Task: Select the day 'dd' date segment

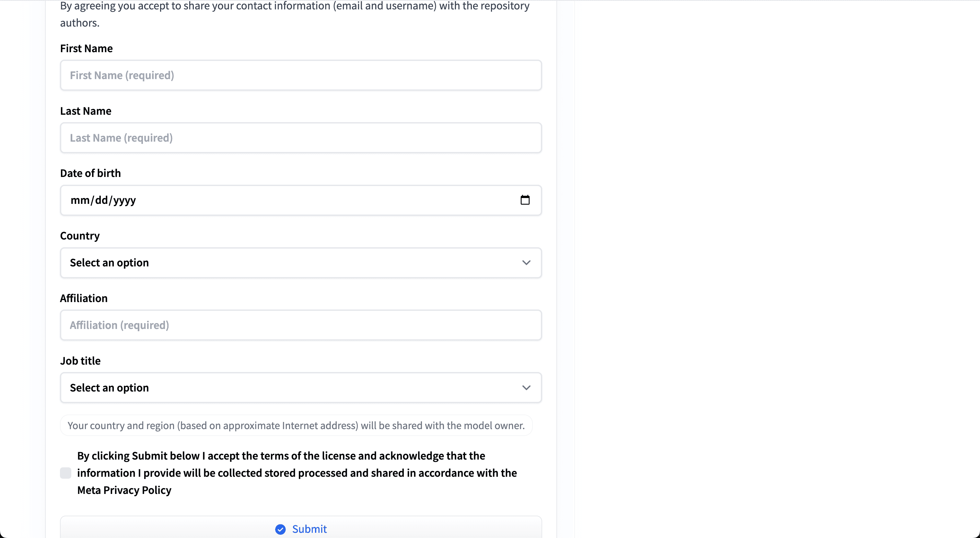Action: point(101,200)
